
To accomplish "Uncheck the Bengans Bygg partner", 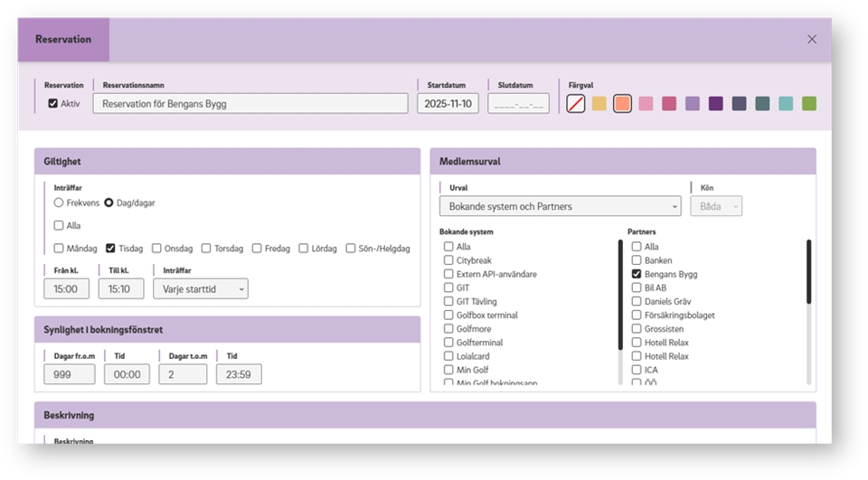I will coord(637,274).
